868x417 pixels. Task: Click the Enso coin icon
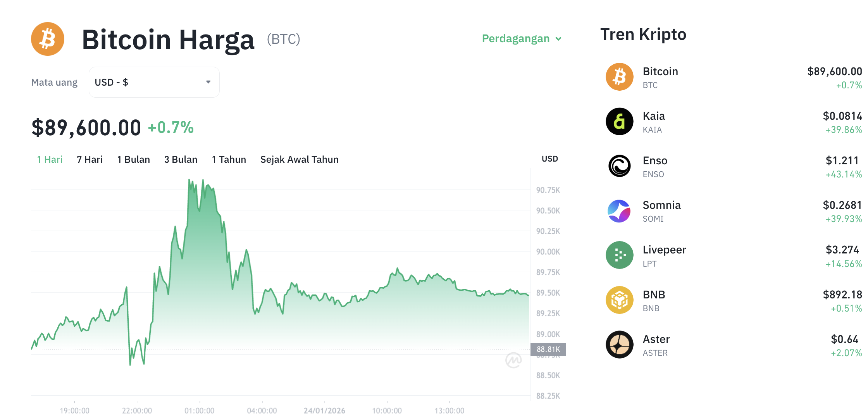619,166
